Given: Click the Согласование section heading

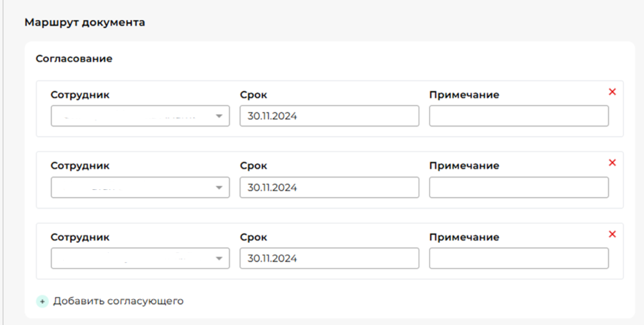Looking at the screenshot, I should [74, 59].
